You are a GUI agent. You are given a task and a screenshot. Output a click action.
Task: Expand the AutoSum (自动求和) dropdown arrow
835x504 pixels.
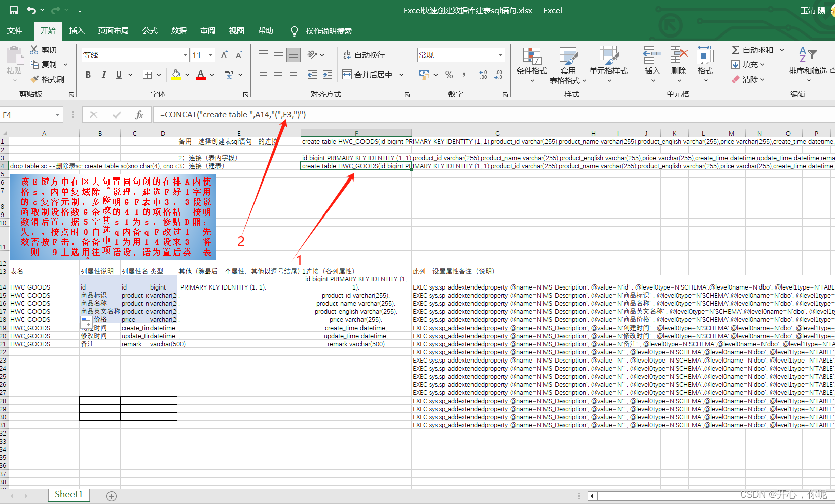pyautogui.click(x=782, y=50)
